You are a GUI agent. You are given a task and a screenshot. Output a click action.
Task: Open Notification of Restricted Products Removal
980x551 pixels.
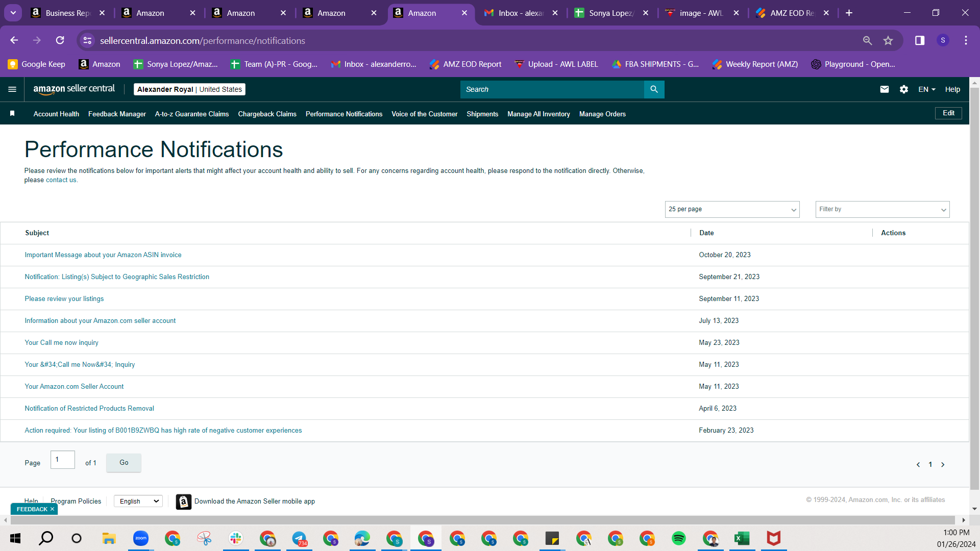pyautogui.click(x=89, y=409)
